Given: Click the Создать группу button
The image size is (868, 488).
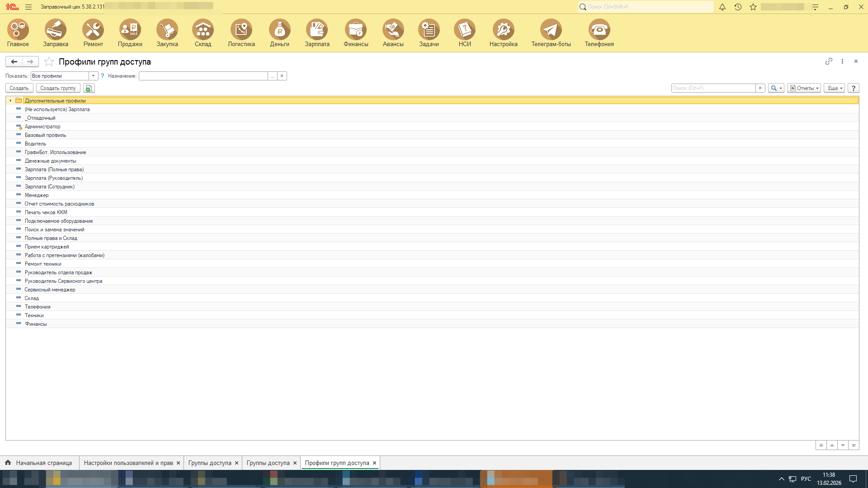Looking at the screenshot, I should (x=58, y=88).
